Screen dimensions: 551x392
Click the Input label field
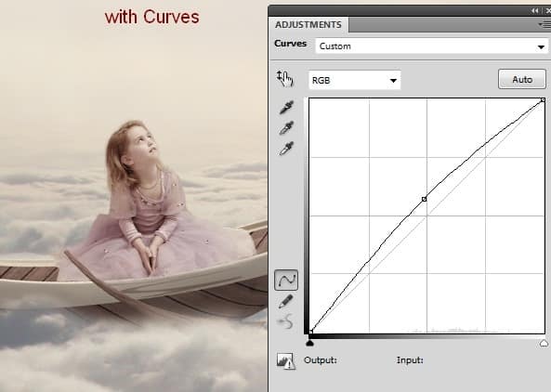click(x=410, y=360)
